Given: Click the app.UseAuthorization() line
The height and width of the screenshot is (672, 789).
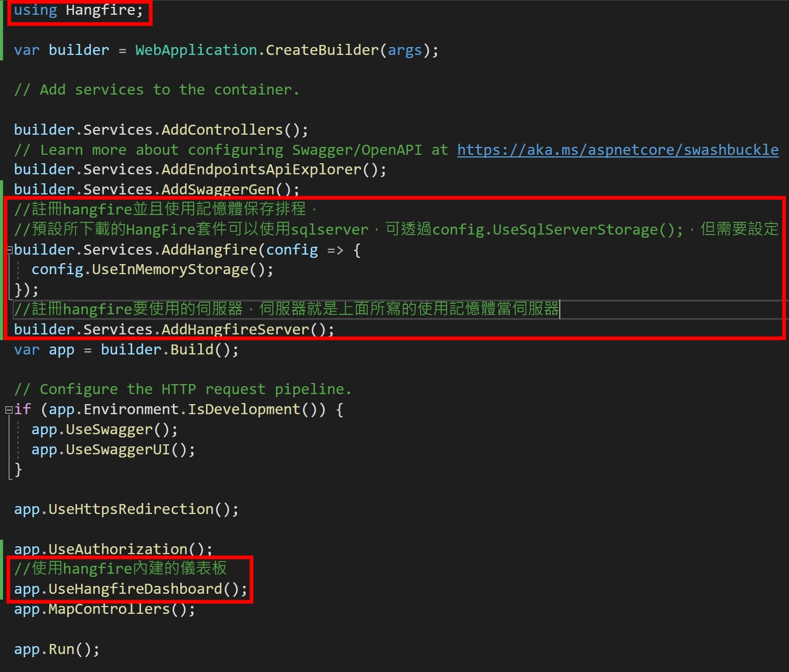Looking at the screenshot, I should (x=113, y=549).
